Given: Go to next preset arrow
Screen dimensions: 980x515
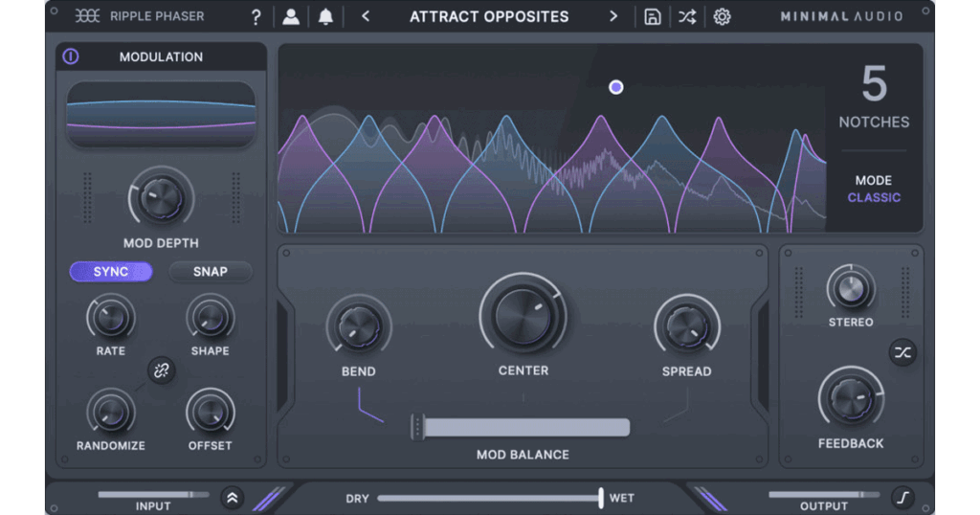Looking at the screenshot, I should point(613,17).
